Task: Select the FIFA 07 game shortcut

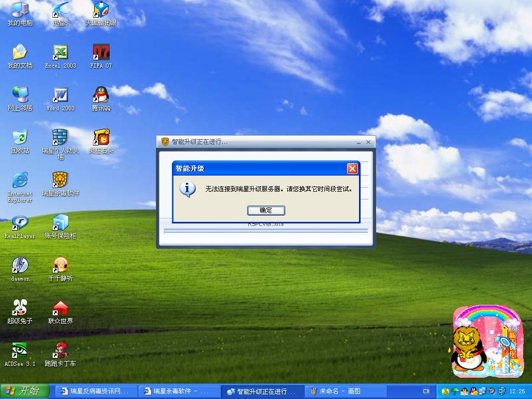Action: (101, 56)
